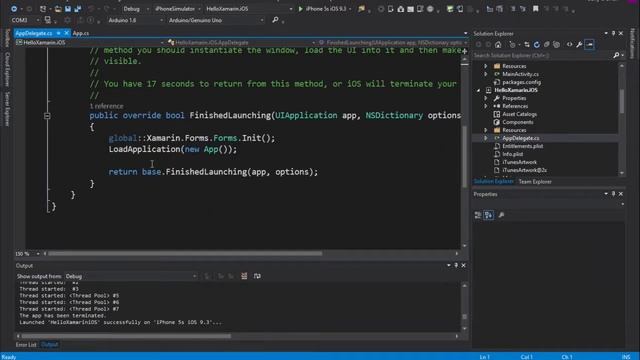The image size is (640, 360).
Task: Click Clear All icon in Output panel
Action: 244,276
